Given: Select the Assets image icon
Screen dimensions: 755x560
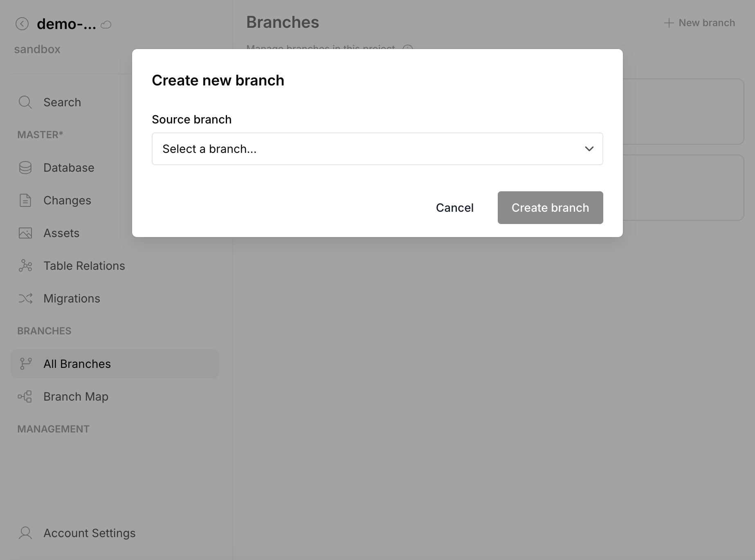Looking at the screenshot, I should [25, 233].
